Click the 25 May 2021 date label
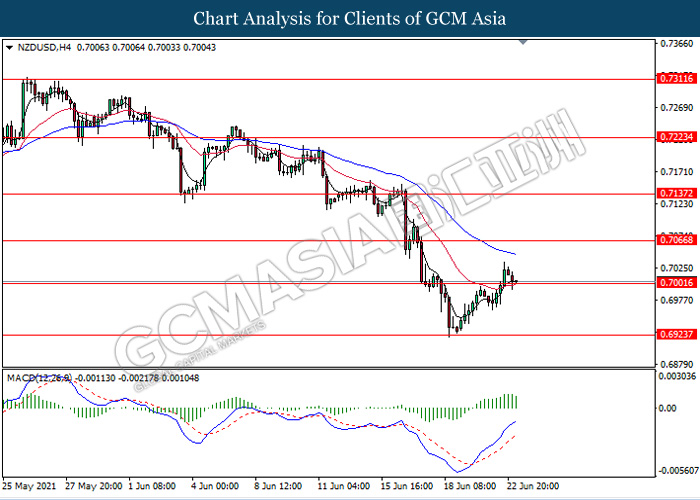The width and height of the screenshot is (700, 500). [x=29, y=486]
